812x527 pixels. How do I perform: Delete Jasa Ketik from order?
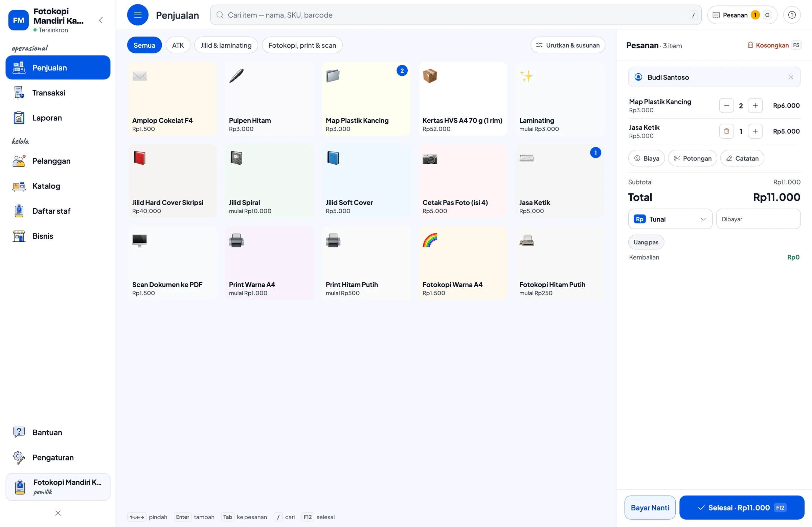tap(726, 131)
